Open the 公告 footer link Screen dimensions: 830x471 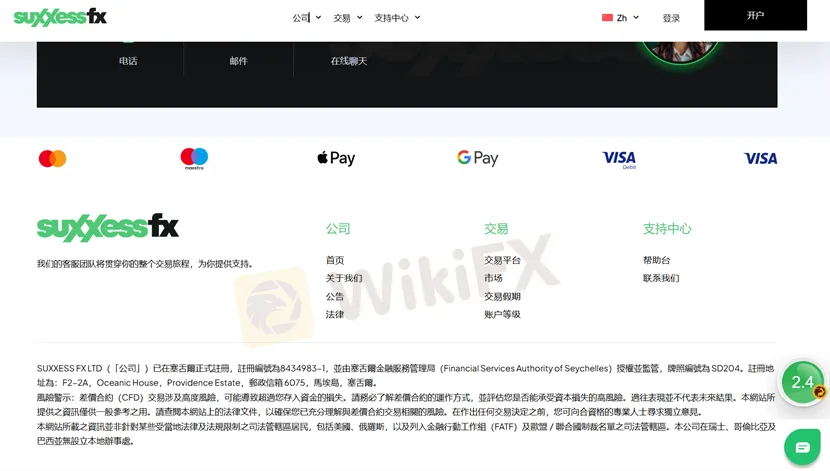coord(335,296)
